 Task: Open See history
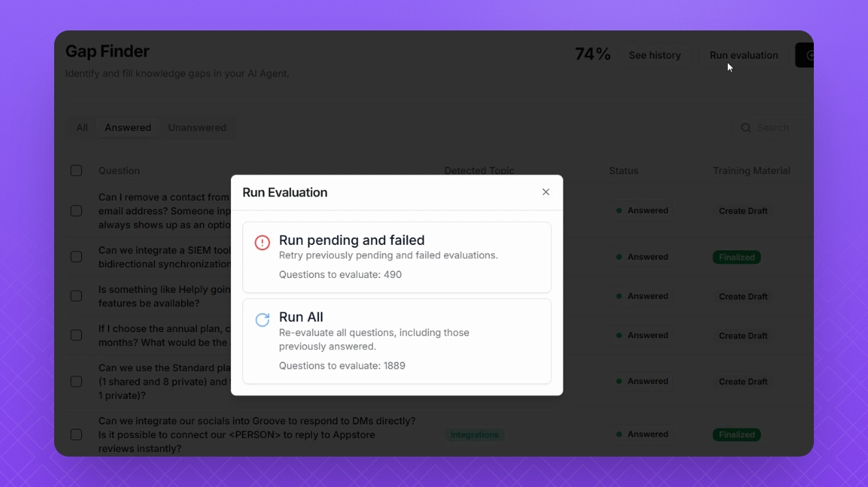click(x=655, y=55)
